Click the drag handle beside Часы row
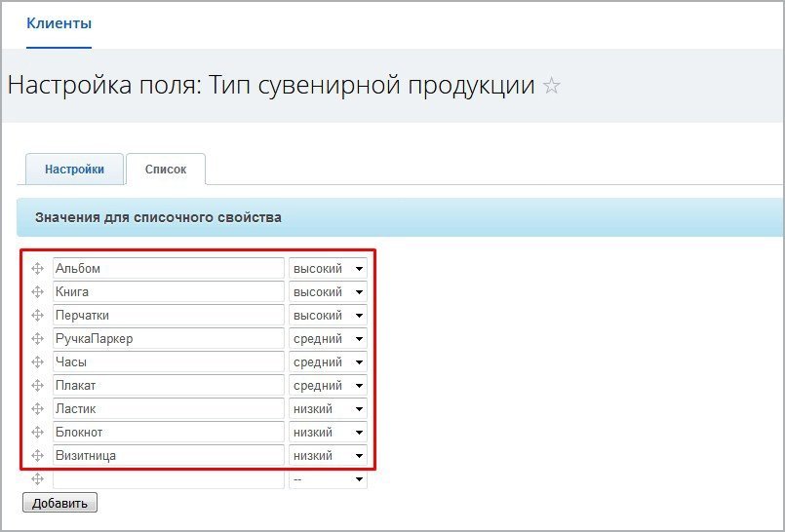Image resolution: width=785 pixels, height=532 pixels. [38, 361]
